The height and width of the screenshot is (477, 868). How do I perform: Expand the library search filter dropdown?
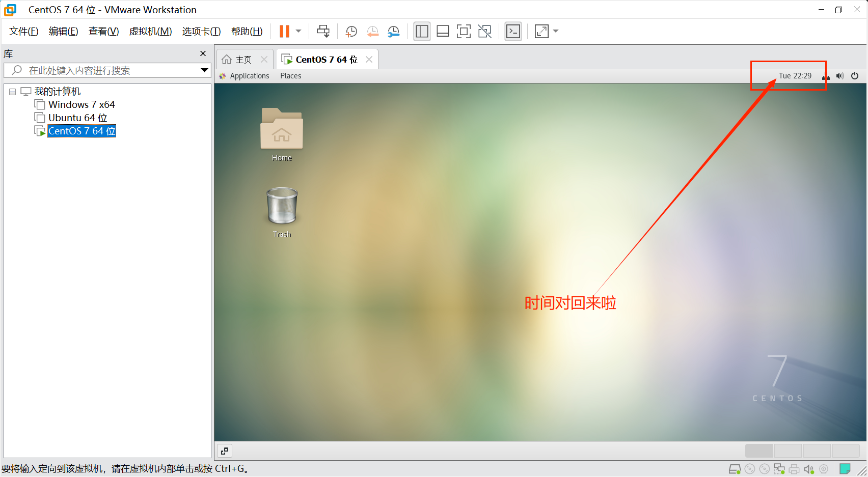(x=204, y=70)
